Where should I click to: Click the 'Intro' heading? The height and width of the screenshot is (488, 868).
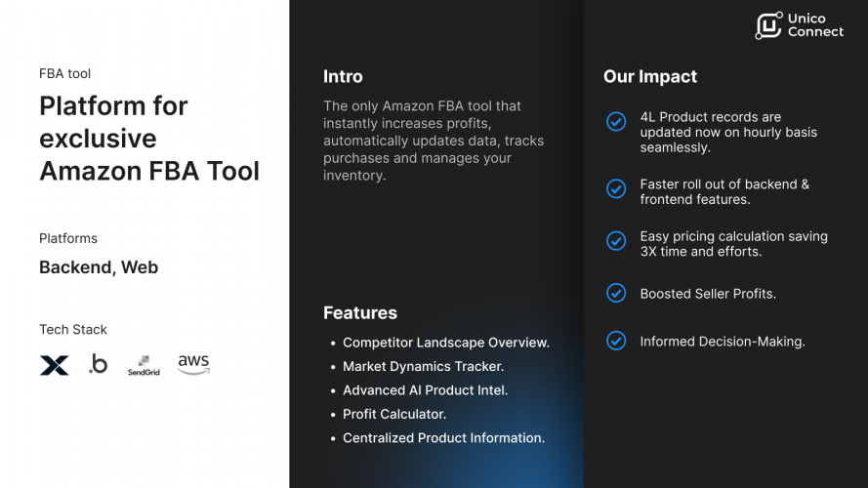(343, 76)
